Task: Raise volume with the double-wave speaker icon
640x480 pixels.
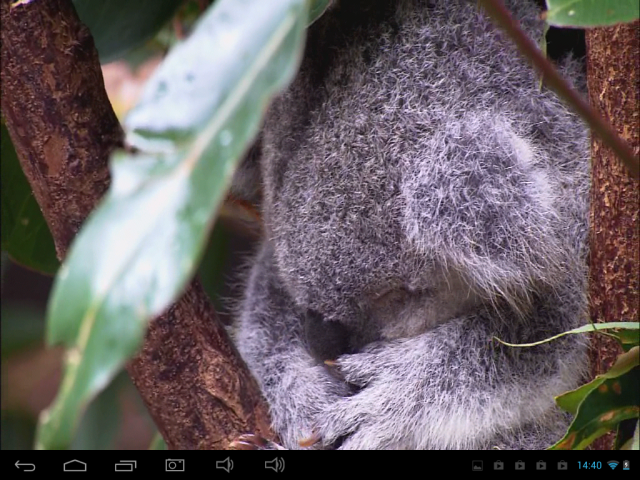Action: (x=275, y=465)
